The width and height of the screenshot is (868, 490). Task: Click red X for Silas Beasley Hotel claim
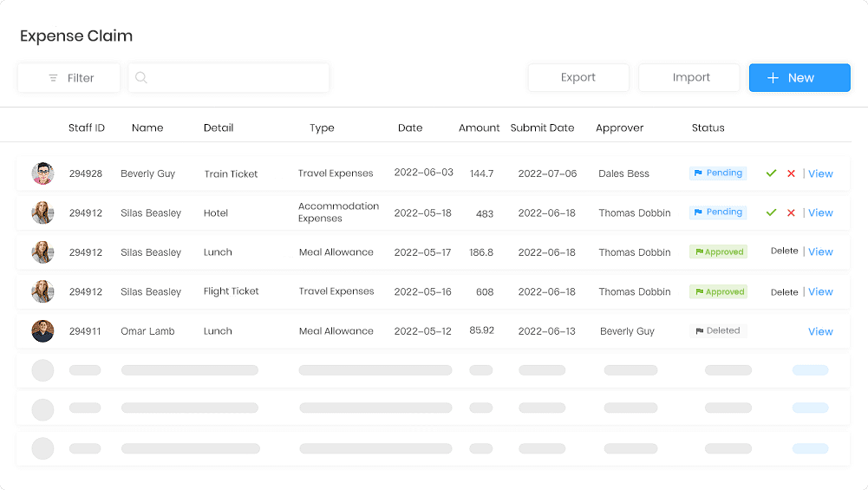[x=791, y=212]
